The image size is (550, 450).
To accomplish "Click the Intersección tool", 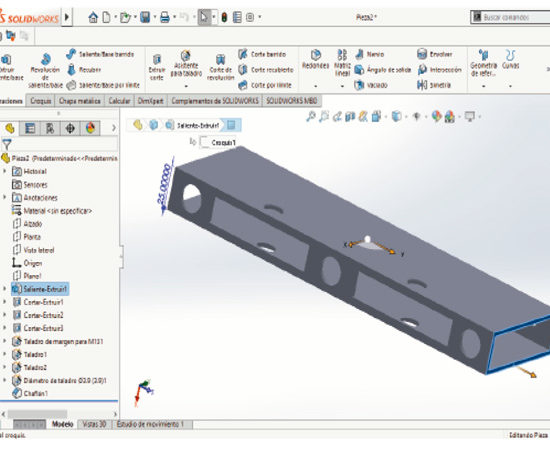I will tap(440, 70).
